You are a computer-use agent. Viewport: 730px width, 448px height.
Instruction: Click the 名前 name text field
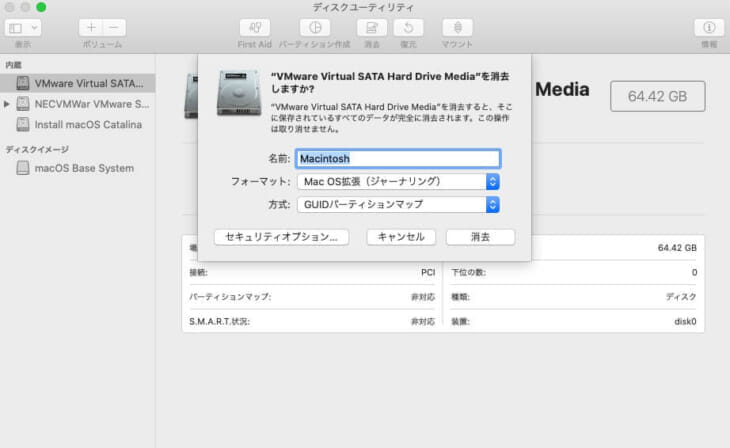click(x=398, y=158)
